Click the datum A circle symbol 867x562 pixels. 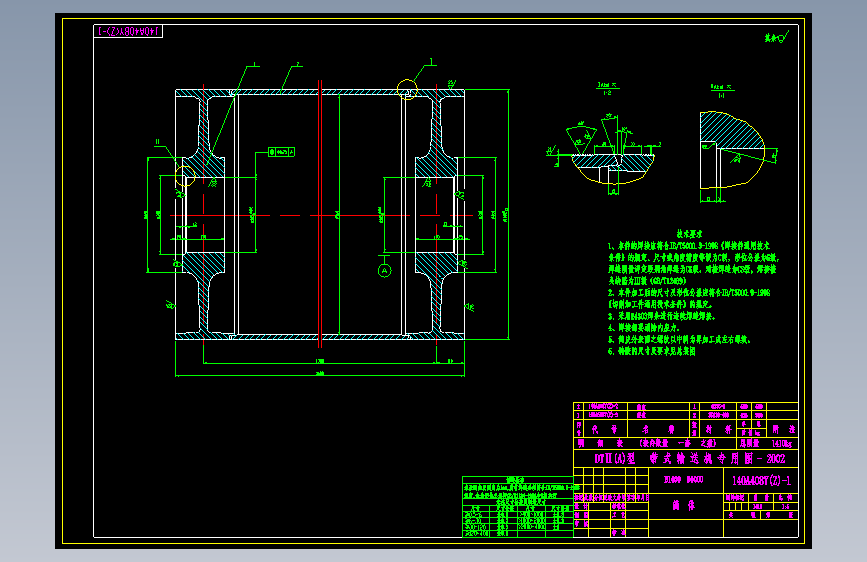click(x=384, y=270)
